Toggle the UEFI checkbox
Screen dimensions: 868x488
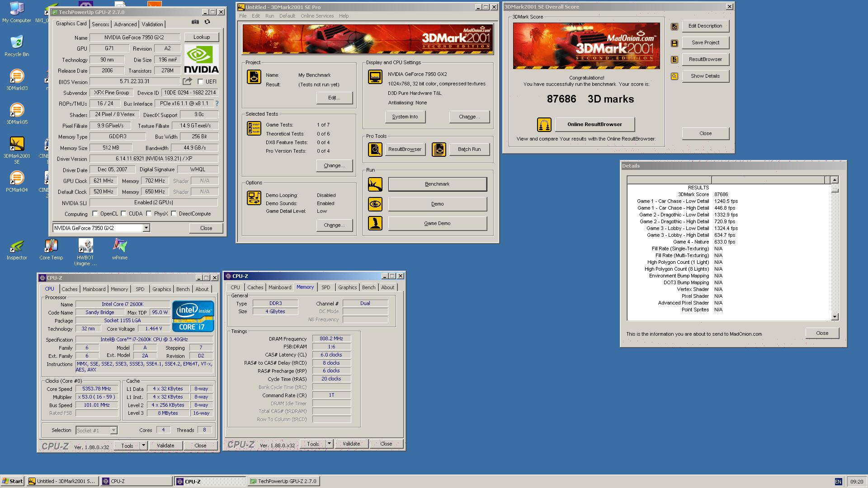tap(200, 82)
